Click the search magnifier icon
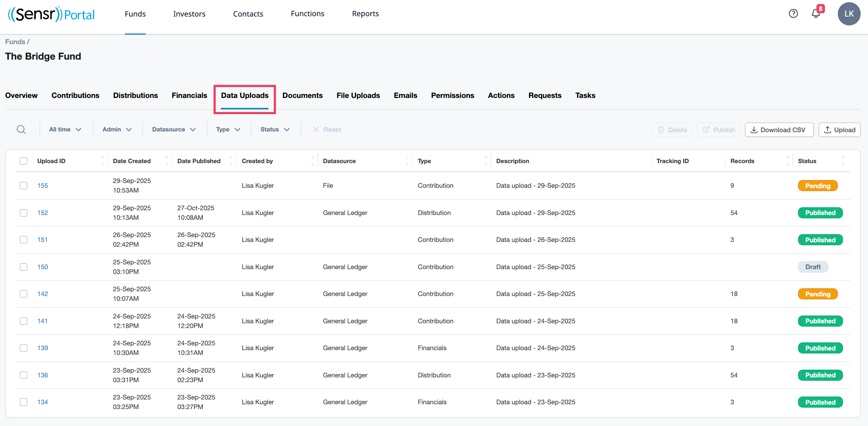Viewport: 868px width, 426px height. 21,130
